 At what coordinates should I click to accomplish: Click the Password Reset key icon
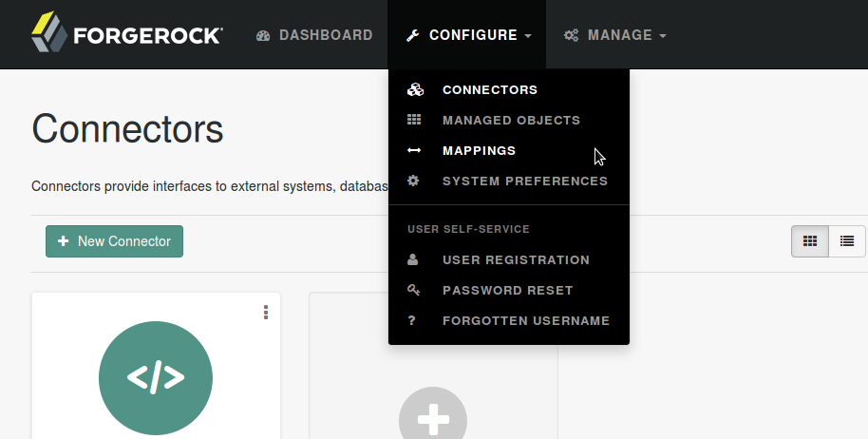[413, 290]
